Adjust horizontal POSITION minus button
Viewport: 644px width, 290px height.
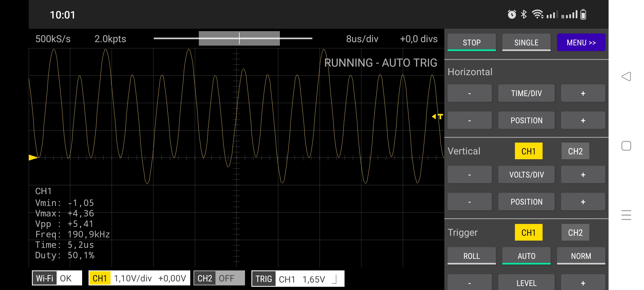[470, 120]
